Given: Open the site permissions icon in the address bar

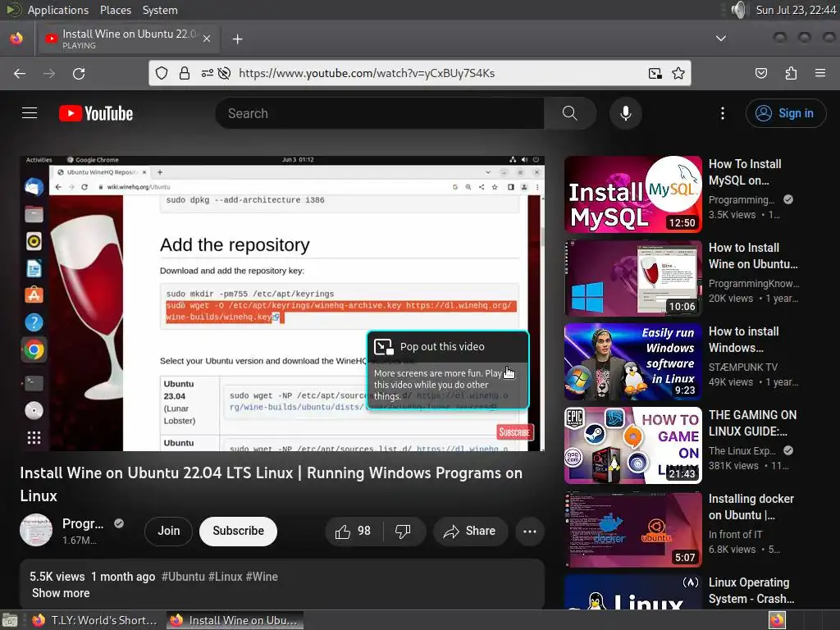Looking at the screenshot, I should 208,73.
